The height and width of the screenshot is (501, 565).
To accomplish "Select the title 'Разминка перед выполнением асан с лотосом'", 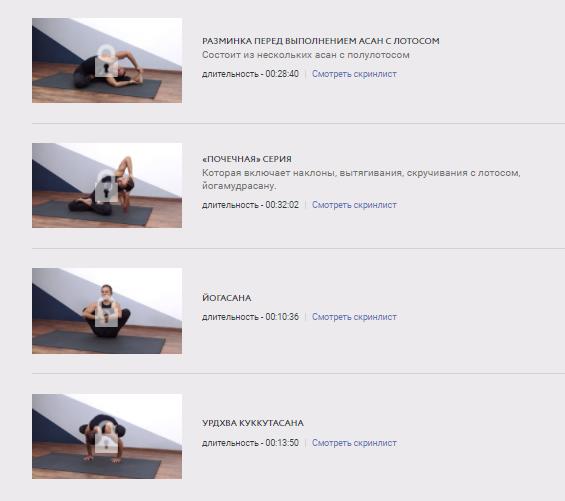I will pyautogui.click(x=321, y=41).
